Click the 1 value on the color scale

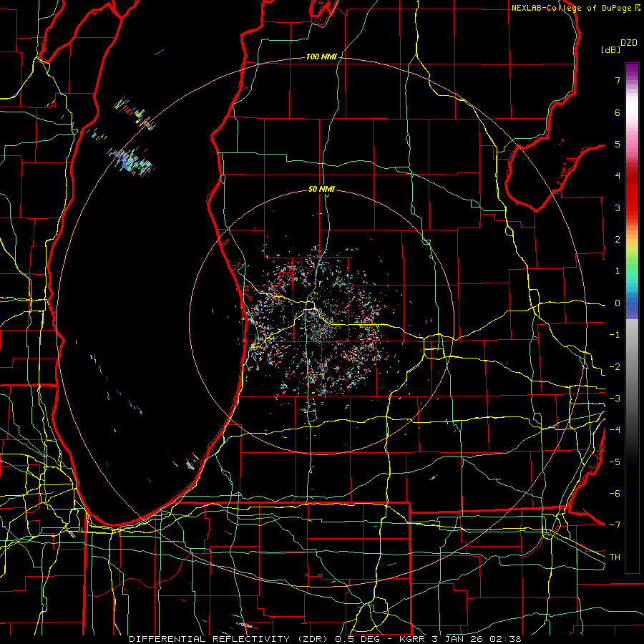tap(618, 271)
